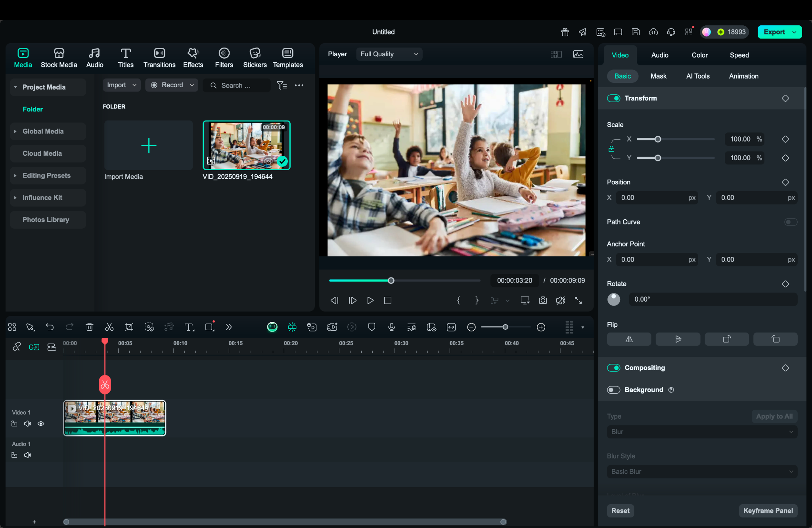Click the cloud upload icon in top bar
Screen dimensions: 812x528
click(x=653, y=32)
